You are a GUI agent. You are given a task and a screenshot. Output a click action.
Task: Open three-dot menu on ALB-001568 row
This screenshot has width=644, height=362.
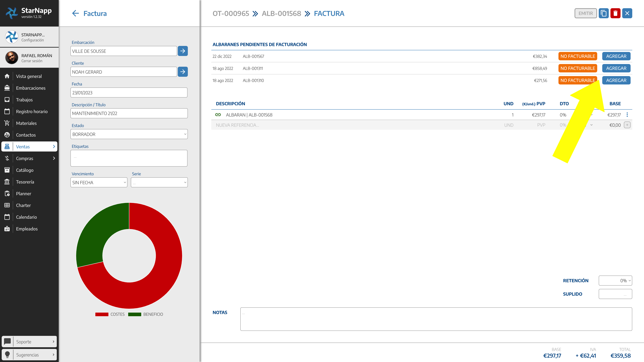[627, 115]
